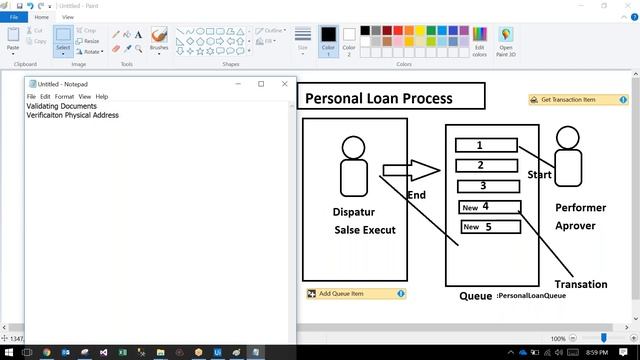Choose the Oval shape in Shapes gallery
Image resolution: width=640 pixels, height=360 pixels.
click(200, 31)
